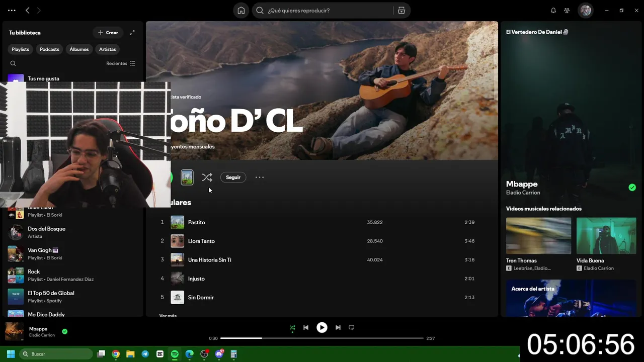Click the Windows Buscar search box
644x362 pixels.
[56, 354]
